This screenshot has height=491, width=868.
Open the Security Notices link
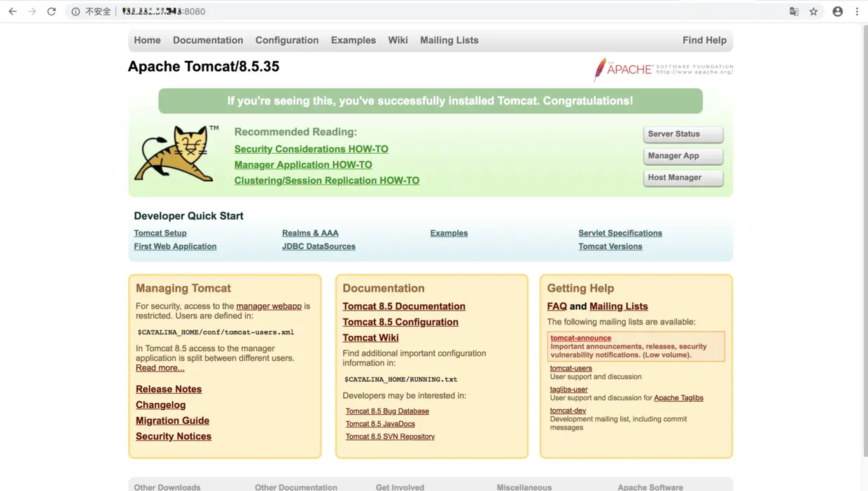[x=174, y=436]
